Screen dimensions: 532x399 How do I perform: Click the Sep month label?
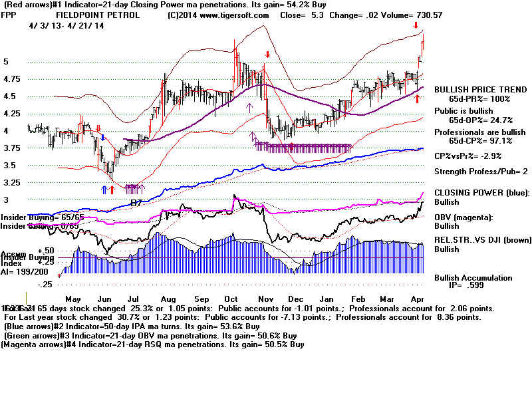[201, 299]
